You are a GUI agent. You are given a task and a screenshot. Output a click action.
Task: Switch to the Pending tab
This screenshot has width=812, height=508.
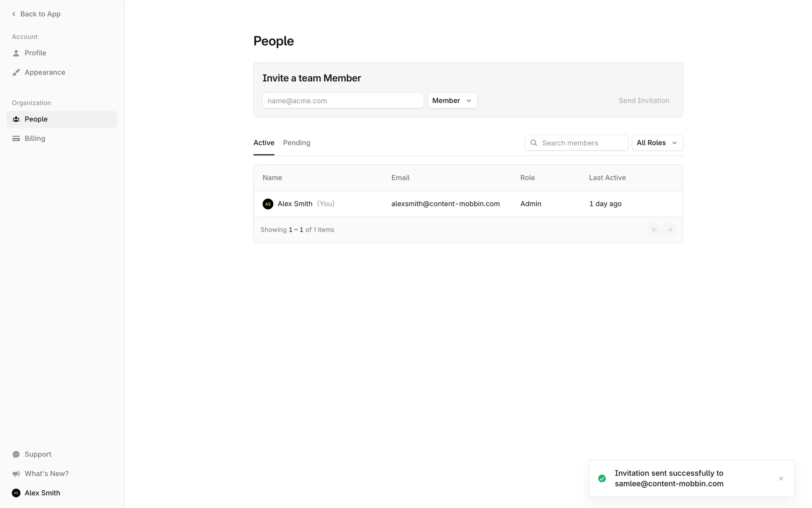[296, 143]
